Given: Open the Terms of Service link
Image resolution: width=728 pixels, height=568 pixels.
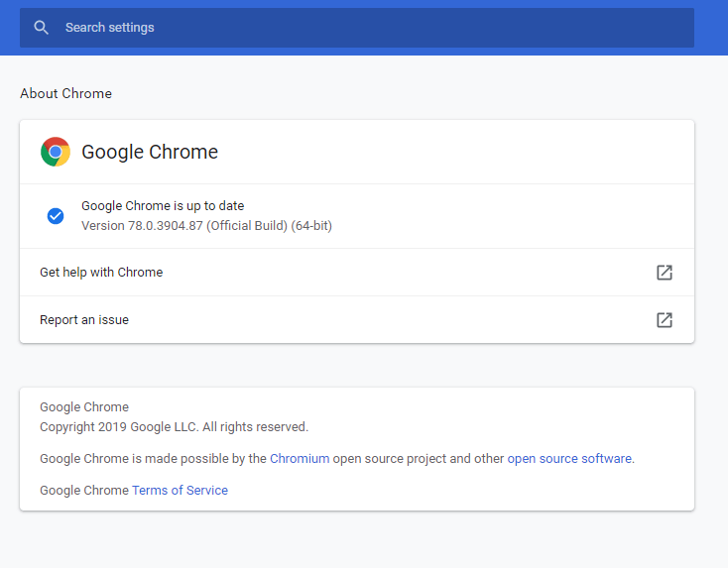Looking at the screenshot, I should (x=180, y=490).
